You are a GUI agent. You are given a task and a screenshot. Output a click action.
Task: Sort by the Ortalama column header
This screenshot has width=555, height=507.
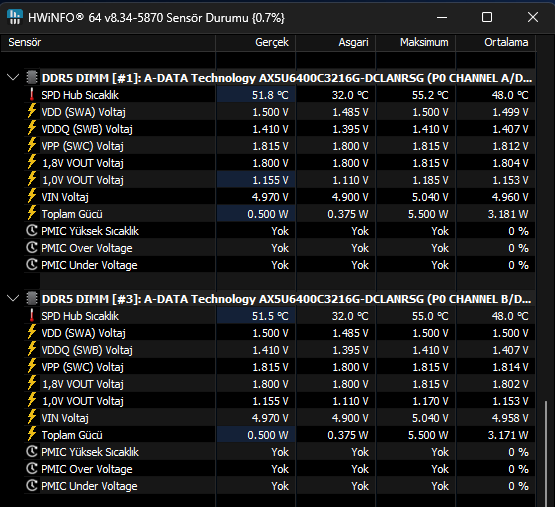(496, 42)
